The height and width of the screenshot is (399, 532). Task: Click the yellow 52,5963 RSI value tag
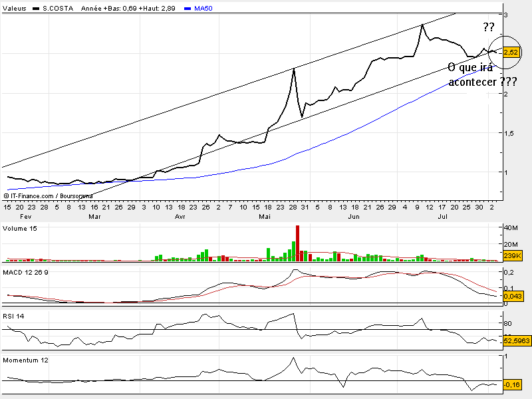click(517, 340)
